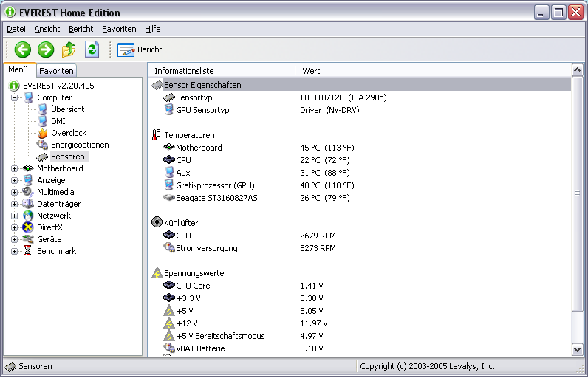Go forward with the green right arrow
Image resolution: width=588 pixels, height=378 pixels.
coord(46,49)
